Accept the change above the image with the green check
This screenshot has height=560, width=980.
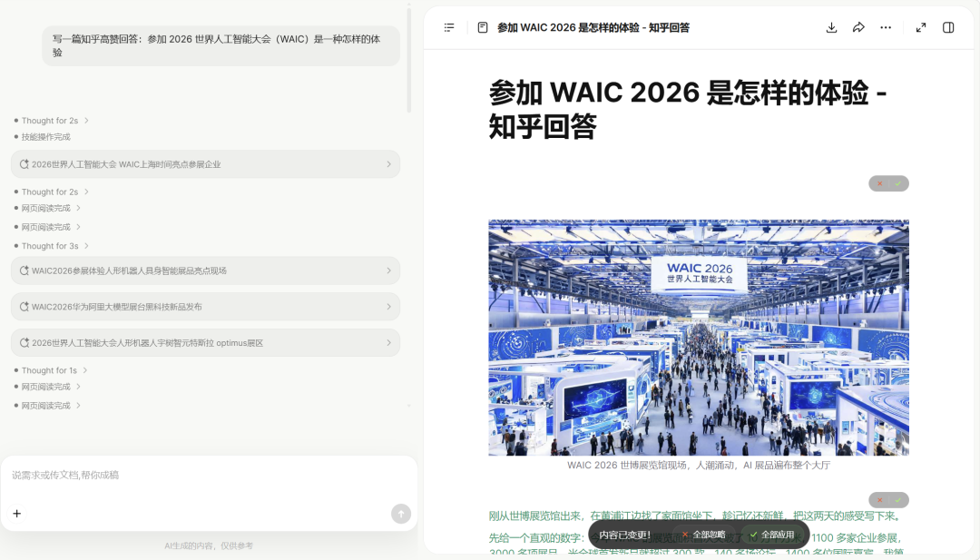[898, 183]
